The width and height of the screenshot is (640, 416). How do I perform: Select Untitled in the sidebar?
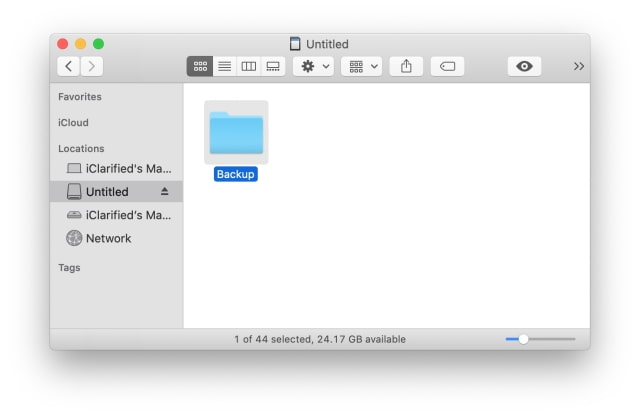[107, 192]
